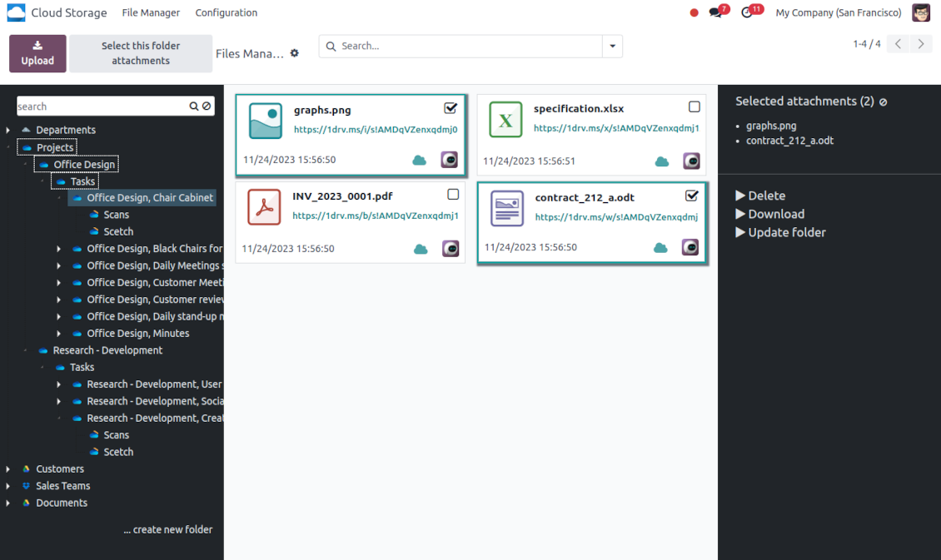Click the uploader avatar on graphs.png card

pyautogui.click(x=449, y=160)
